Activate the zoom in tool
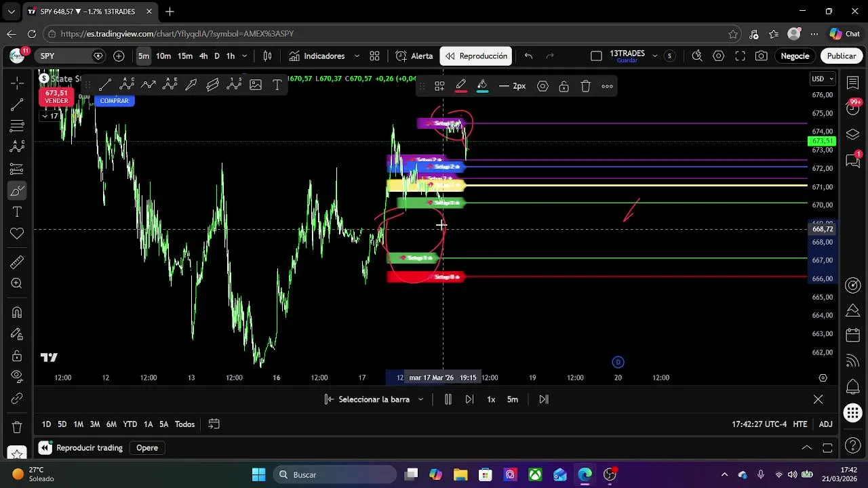The width and height of the screenshot is (868, 488). (x=17, y=284)
